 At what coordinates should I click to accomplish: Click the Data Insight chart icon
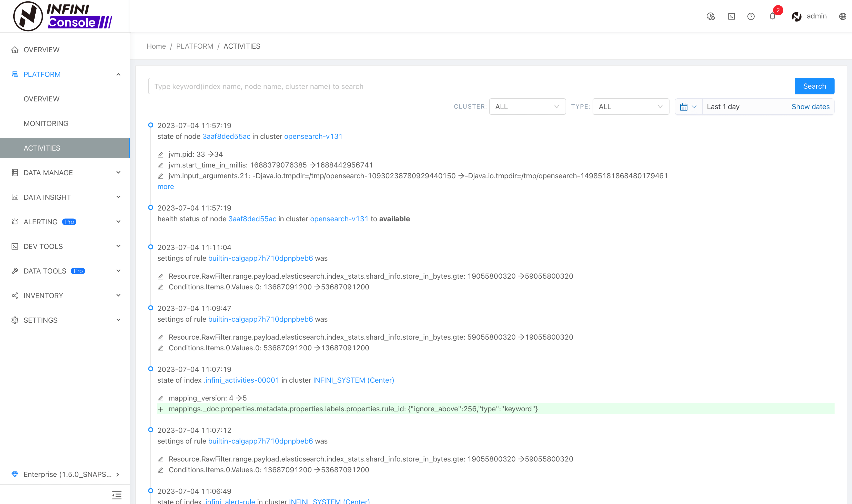point(15,197)
